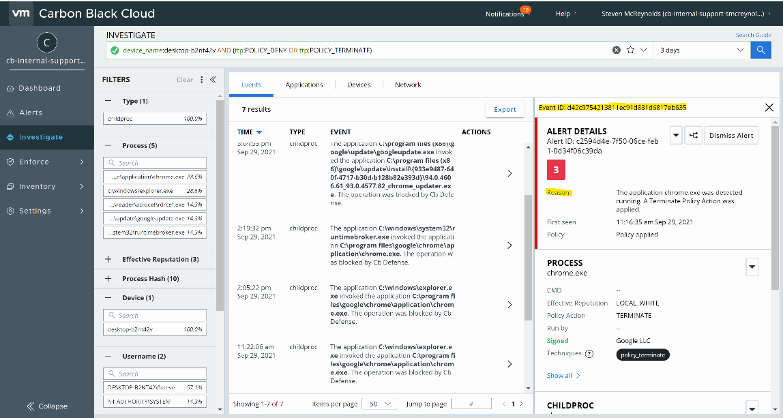
Task: Expand the Settings sidebar menu
Action: click(46, 211)
